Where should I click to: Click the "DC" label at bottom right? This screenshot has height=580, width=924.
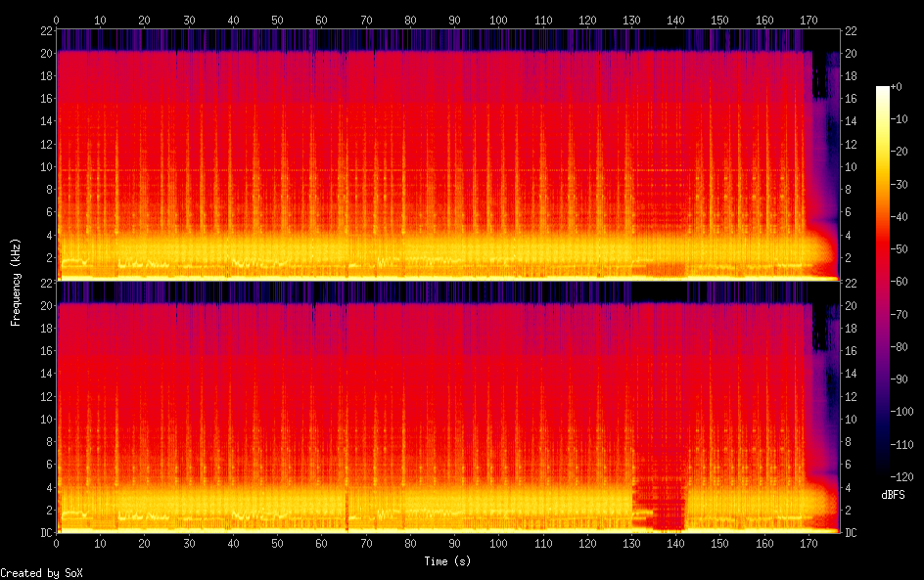coord(851,532)
